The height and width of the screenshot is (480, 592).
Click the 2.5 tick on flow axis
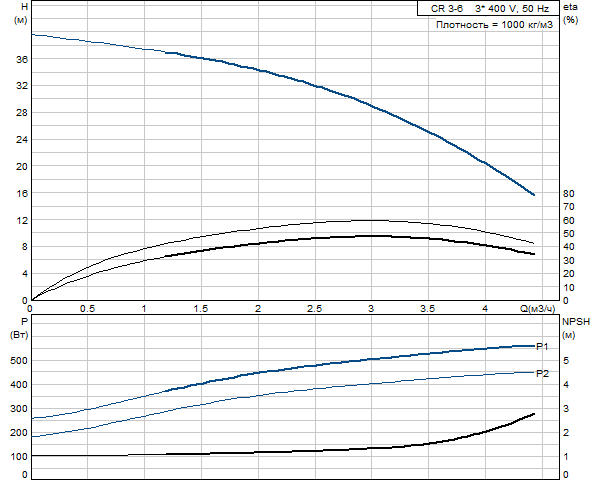click(314, 309)
